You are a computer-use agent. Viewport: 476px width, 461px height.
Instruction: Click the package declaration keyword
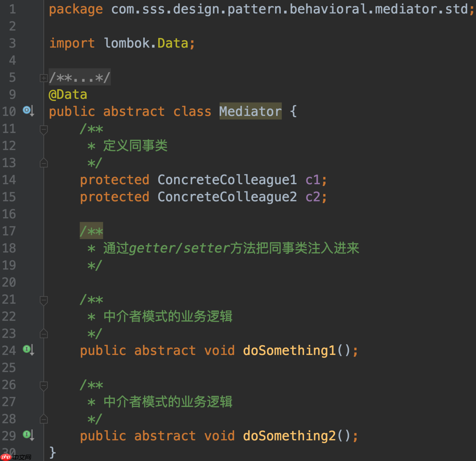(x=76, y=9)
